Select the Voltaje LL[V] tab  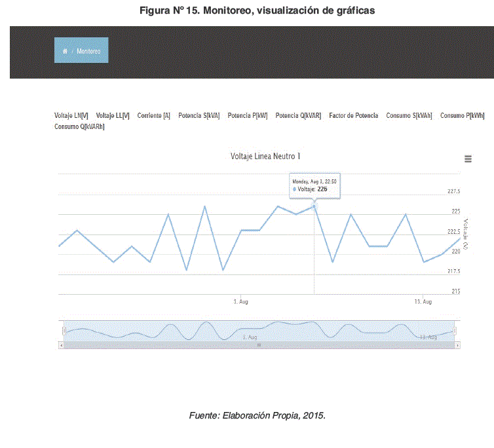pyautogui.click(x=113, y=115)
